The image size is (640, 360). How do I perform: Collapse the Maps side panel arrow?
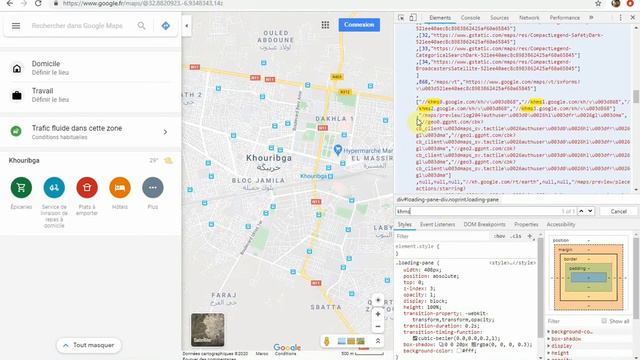[187, 26]
